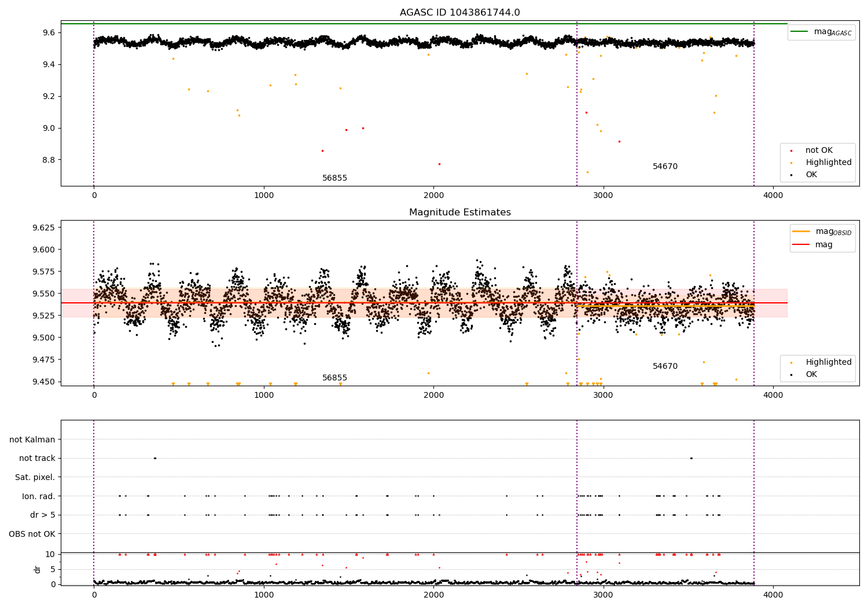Click x tick "3000" under the middle panel
The width and height of the screenshot is (868, 608).
604,395
